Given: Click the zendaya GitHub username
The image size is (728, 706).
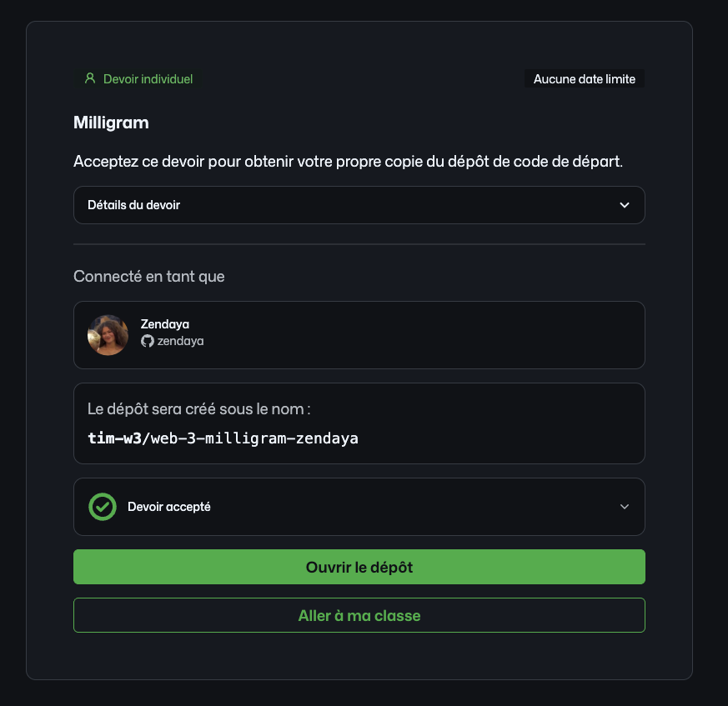Looking at the screenshot, I should (x=180, y=341).
